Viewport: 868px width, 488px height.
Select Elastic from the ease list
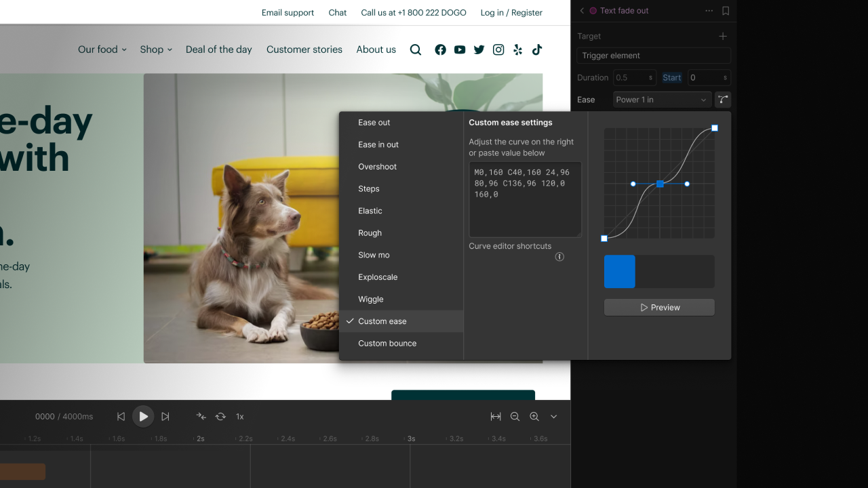370,211
